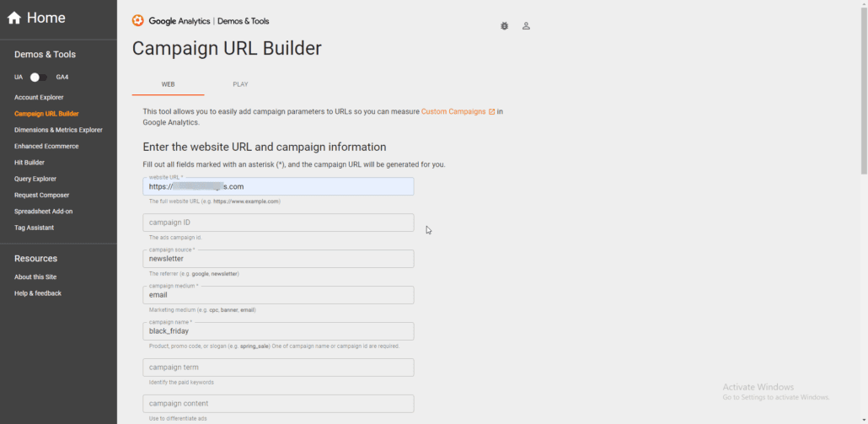Open Dimensions & Metrics Explorer
Viewport: 868px width, 424px height.
tap(58, 130)
